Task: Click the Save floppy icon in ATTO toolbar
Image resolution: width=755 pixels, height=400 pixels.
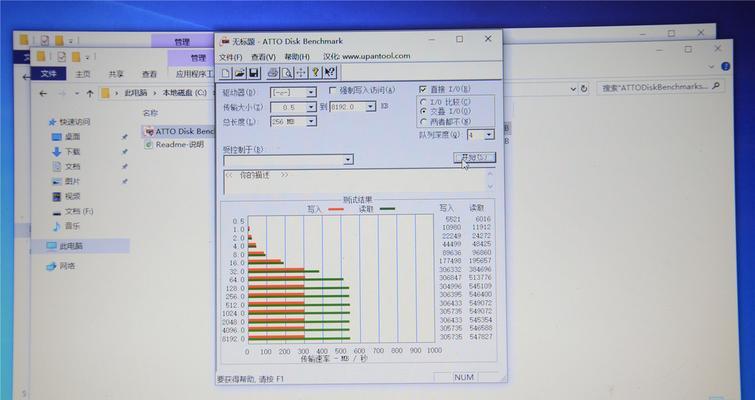Action: click(253, 73)
